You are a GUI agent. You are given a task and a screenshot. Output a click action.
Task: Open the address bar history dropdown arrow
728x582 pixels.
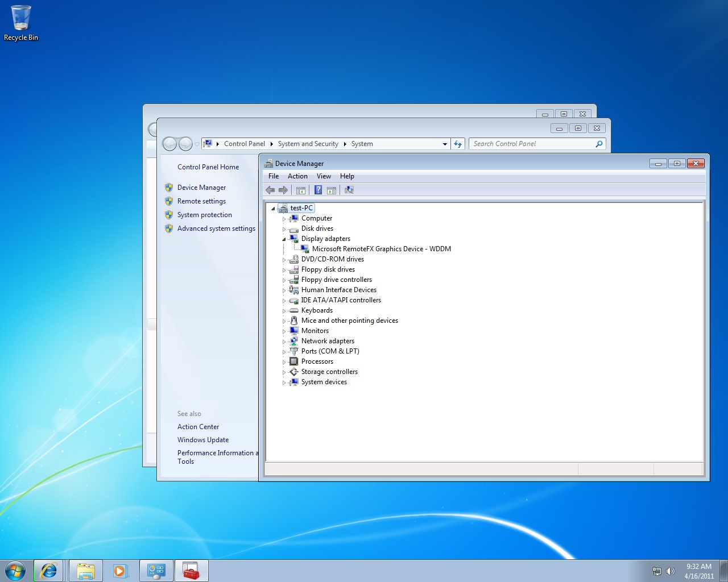445,144
